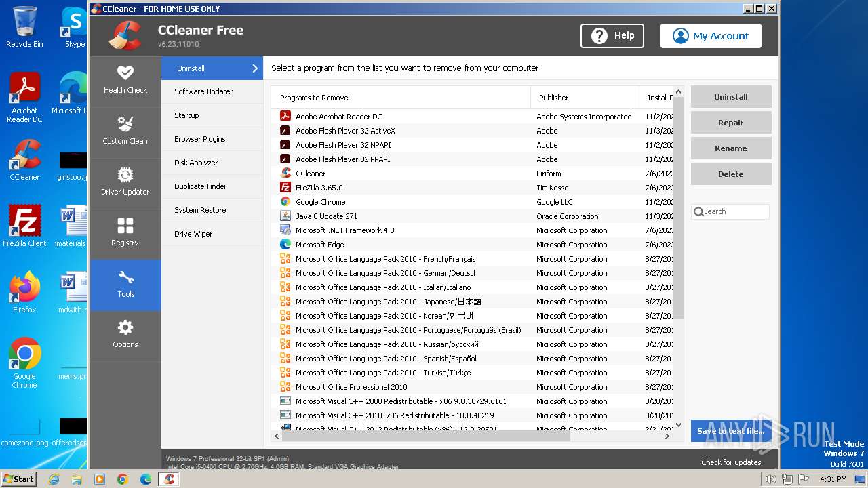Open the Disk Analyzer tool
Screen dimensions: 868x488
point(212,163)
